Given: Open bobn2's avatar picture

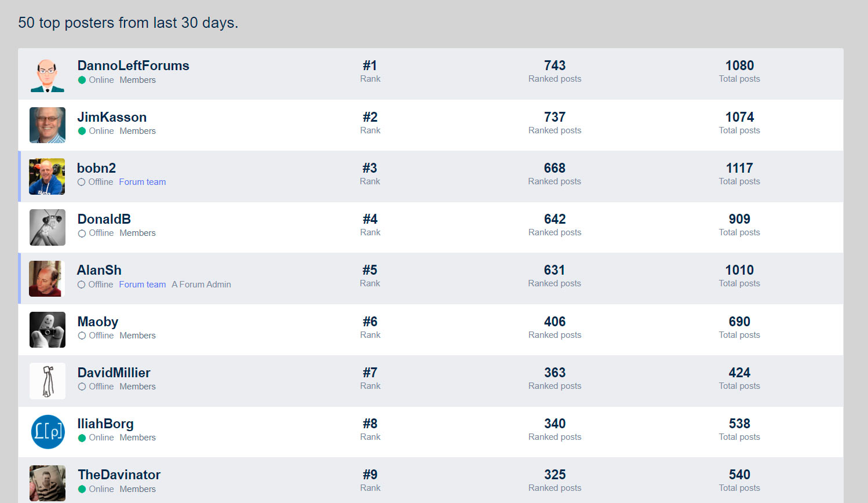Looking at the screenshot, I should click(x=47, y=176).
